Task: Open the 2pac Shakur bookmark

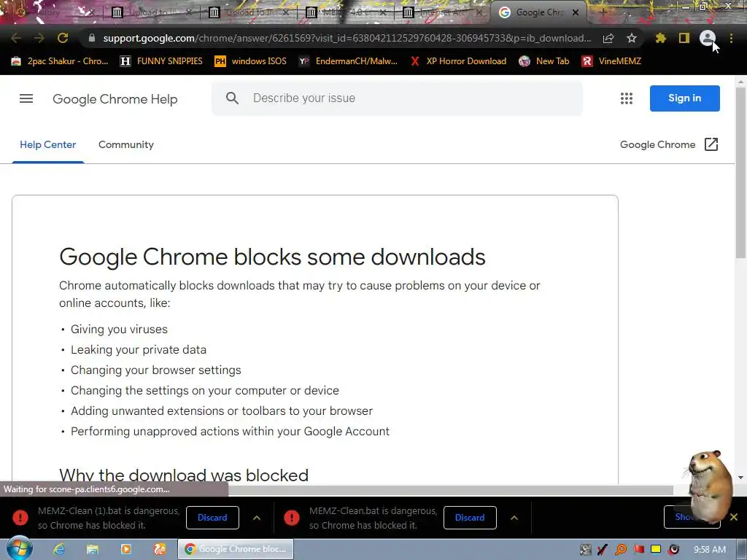Action: pyautogui.click(x=60, y=61)
